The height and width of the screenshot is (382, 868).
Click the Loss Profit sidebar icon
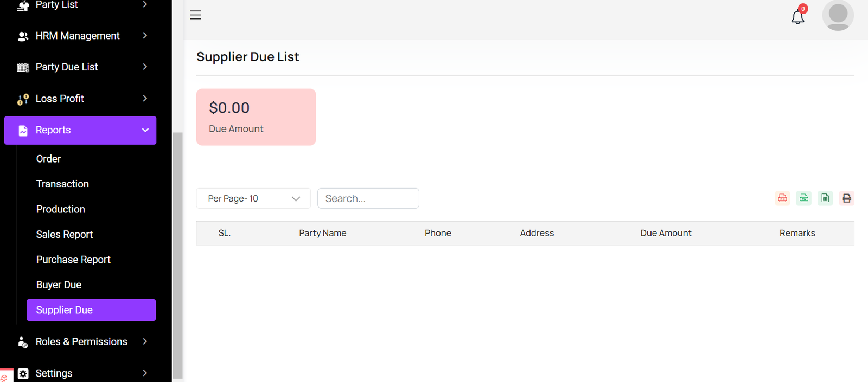23,99
